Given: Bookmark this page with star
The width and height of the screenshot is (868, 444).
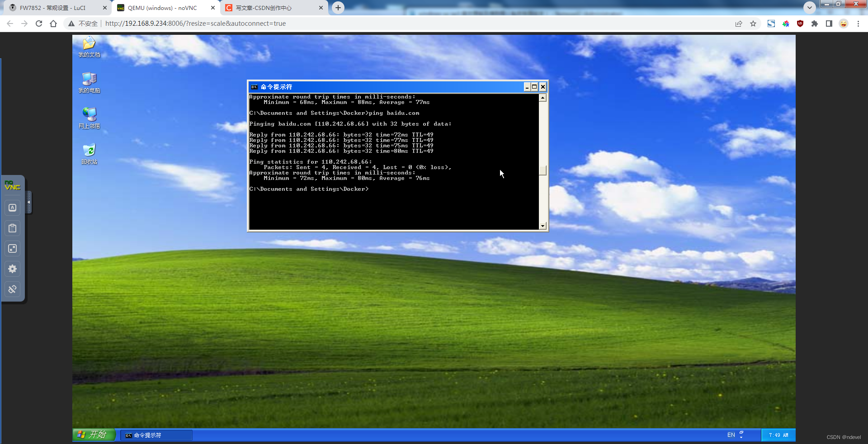Looking at the screenshot, I should [x=753, y=24].
